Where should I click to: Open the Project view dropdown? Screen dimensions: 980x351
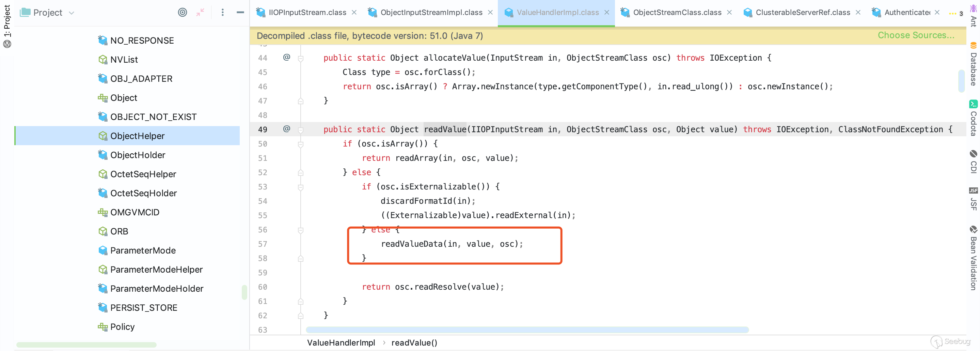72,13
